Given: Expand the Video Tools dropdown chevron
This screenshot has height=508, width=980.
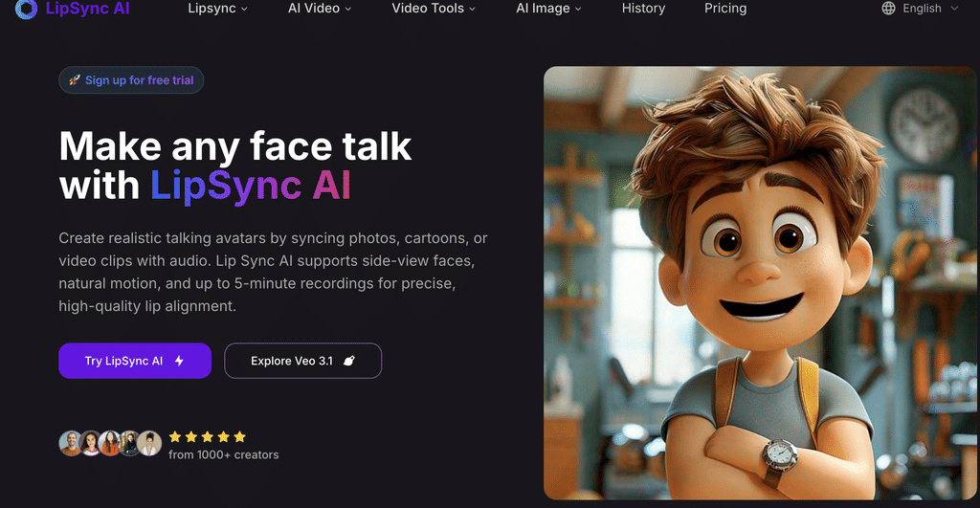Looking at the screenshot, I should point(473,9).
